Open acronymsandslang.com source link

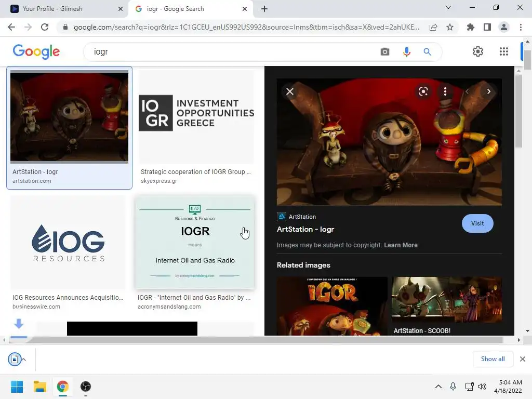(x=169, y=307)
